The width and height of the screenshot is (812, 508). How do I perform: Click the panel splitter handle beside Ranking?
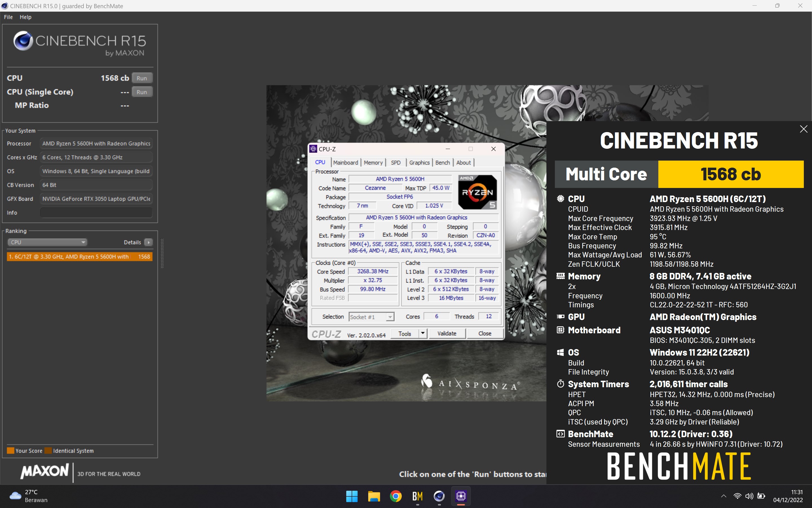(162, 253)
